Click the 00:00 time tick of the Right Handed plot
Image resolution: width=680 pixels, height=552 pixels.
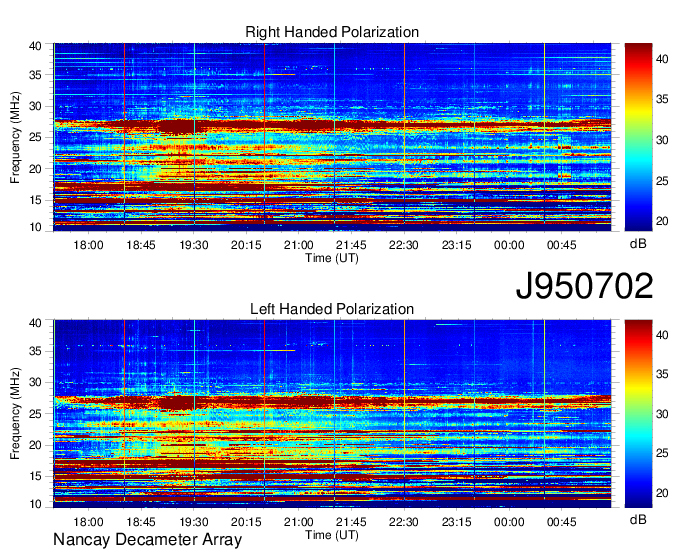pos(509,245)
